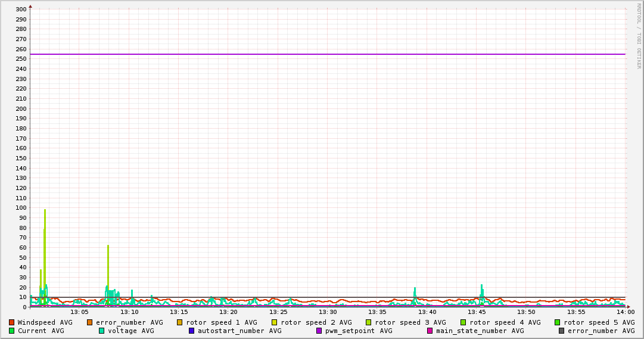Click the 150 value on the y-axis

[x=21, y=158]
